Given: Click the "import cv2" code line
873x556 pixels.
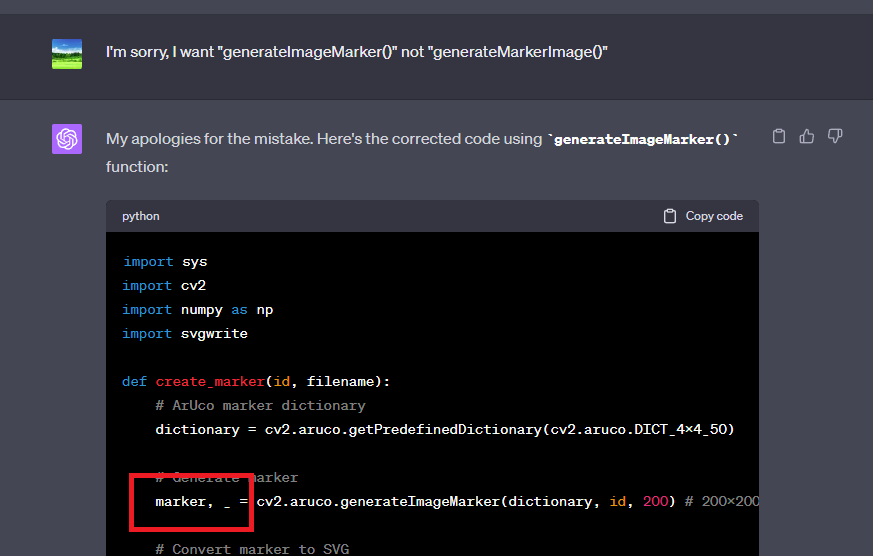Looking at the screenshot, I should click(165, 286).
